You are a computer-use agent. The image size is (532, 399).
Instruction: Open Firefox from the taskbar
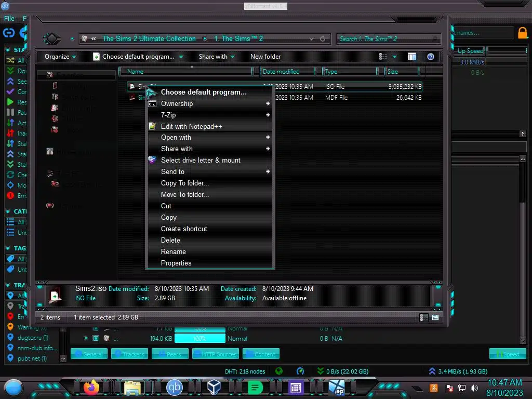pos(91,388)
